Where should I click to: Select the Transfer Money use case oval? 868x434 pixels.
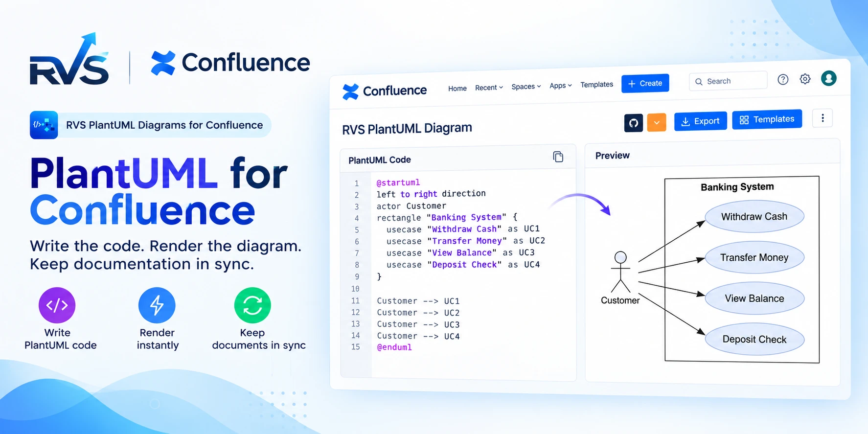tap(754, 258)
